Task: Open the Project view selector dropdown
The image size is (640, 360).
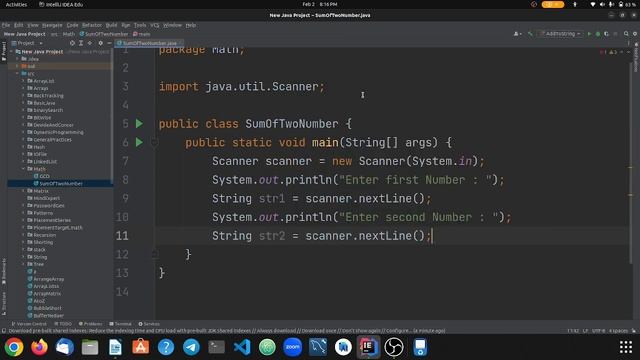Action: pyautogui.click(x=27, y=43)
